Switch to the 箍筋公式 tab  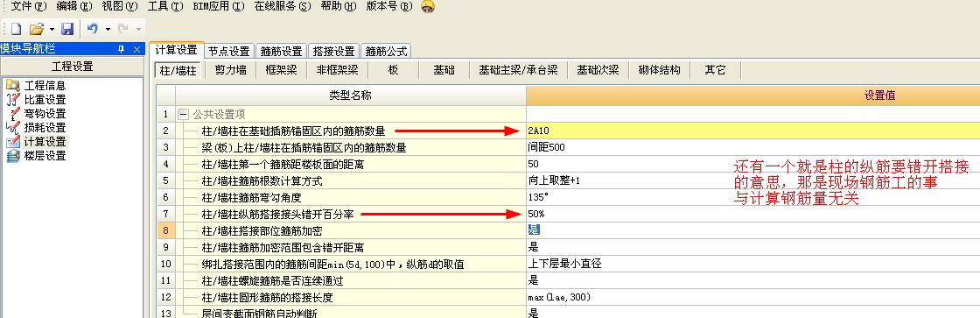(386, 52)
